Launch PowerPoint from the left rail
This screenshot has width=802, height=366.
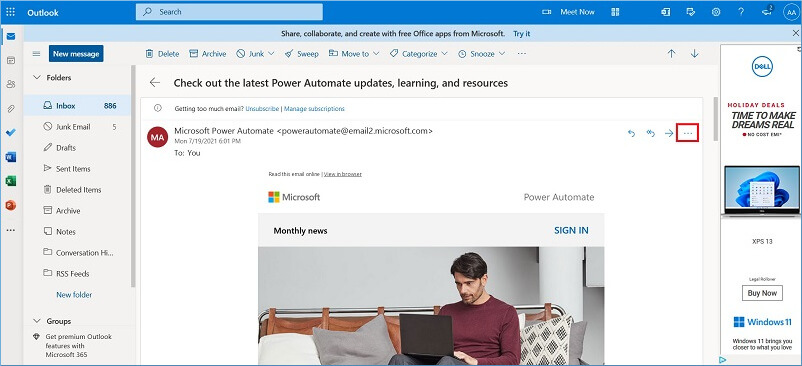[11, 205]
